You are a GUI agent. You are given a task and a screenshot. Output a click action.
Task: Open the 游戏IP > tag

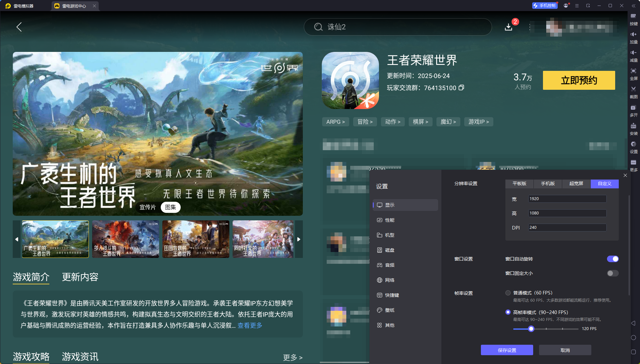pyautogui.click(x=479, y=122)
